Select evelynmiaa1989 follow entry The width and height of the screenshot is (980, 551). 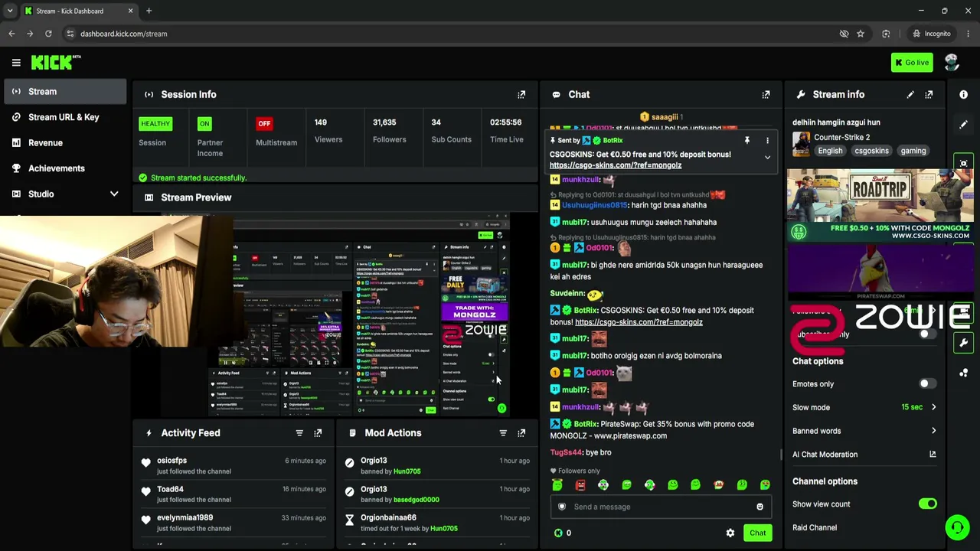point(185,518)
